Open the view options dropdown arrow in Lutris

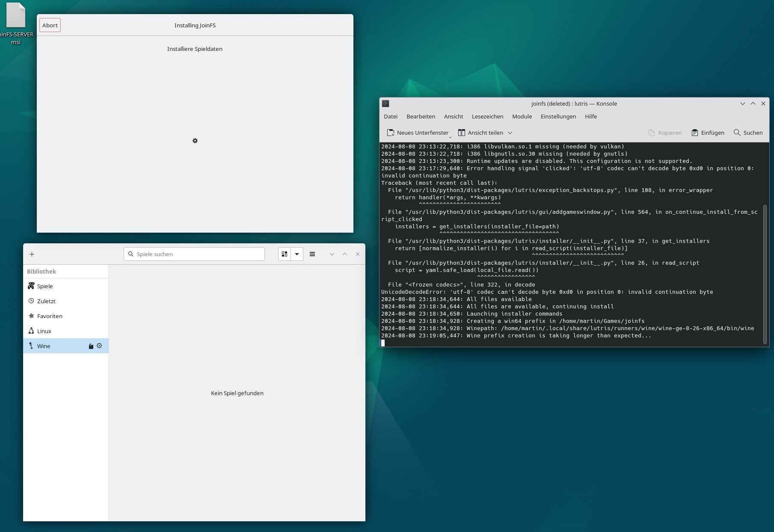tap(297, 254)
